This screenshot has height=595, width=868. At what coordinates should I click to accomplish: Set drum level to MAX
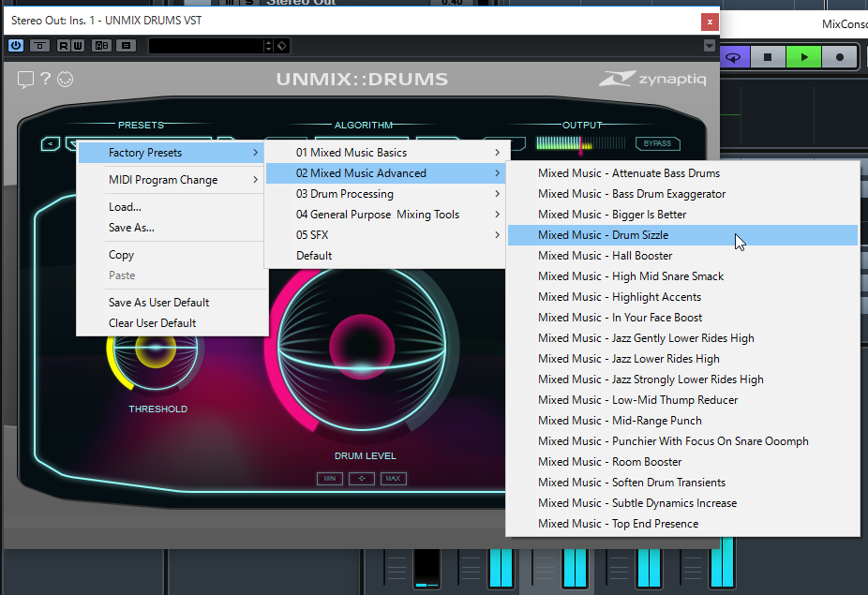pos(394,478)
